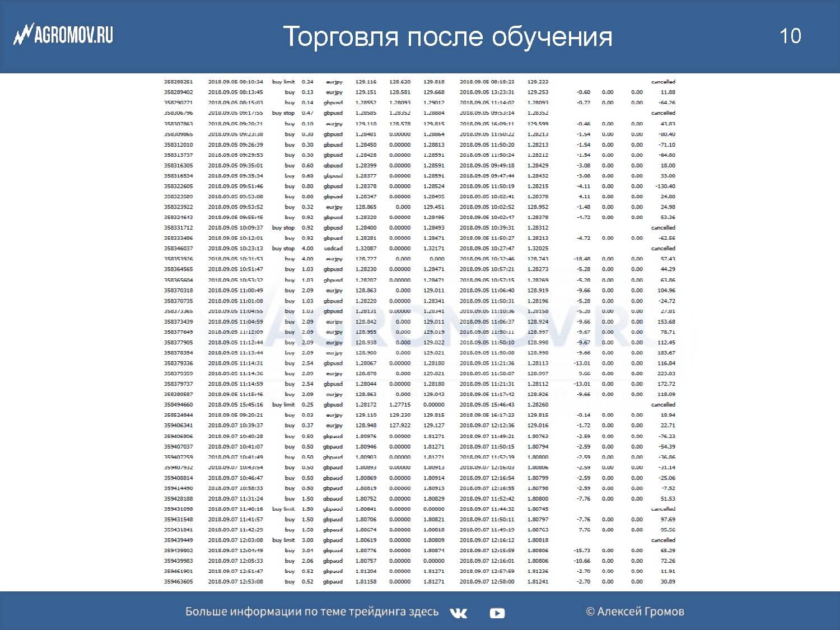Select order number 358373439
This screenshot has height=630, width=840.
pyautogui.click(x=178, y=322)
